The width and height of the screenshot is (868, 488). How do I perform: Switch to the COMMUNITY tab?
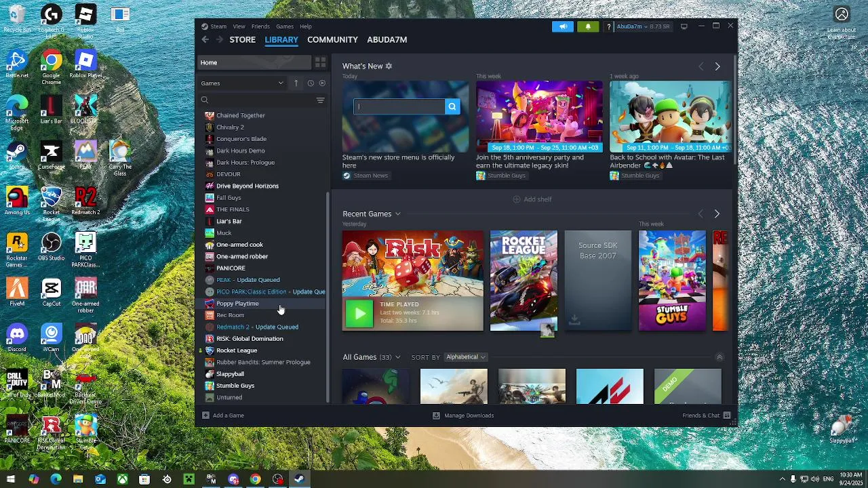point(332,40)
